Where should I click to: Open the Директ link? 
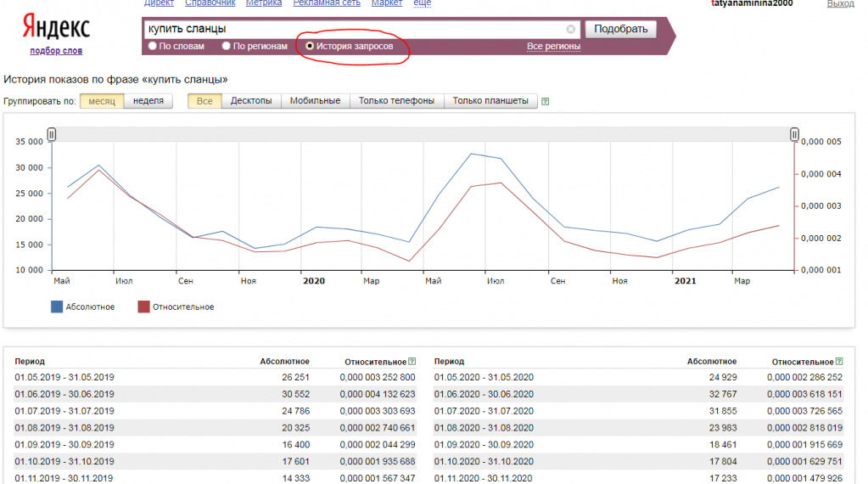(159, 3)
